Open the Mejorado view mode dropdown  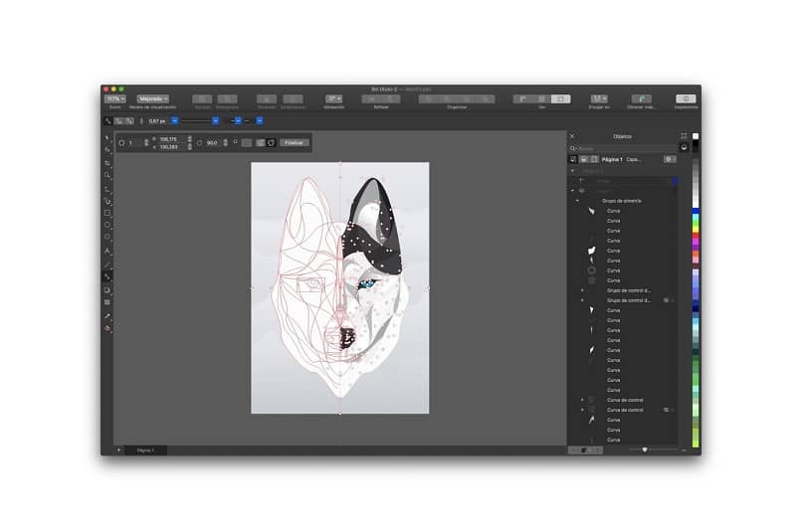click(x=152, y=98)
